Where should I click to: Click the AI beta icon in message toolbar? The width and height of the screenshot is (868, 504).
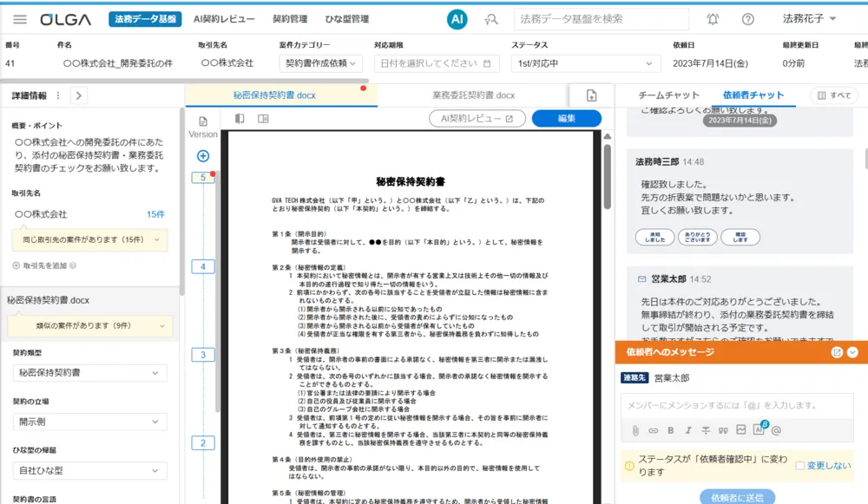(759, 429)
